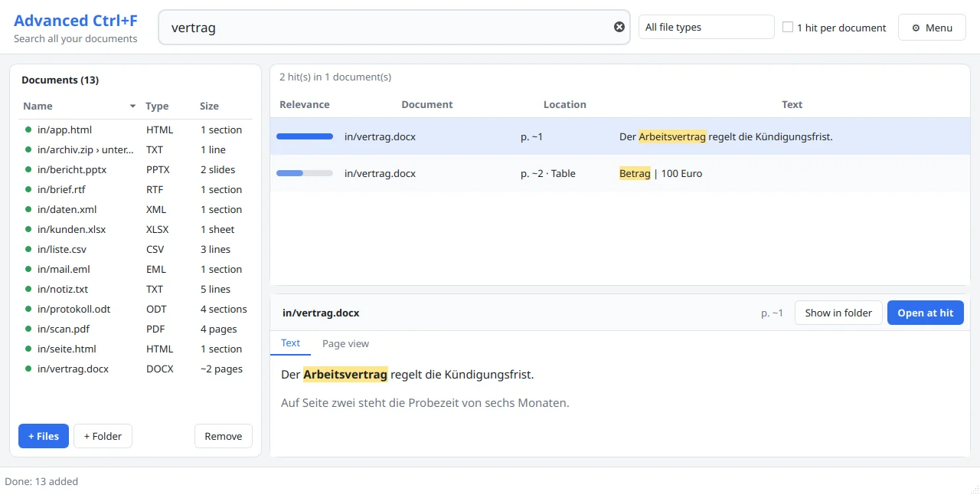
Task: Click the partial relevance bar of the Betrag hit
Action: pos(305,173)
